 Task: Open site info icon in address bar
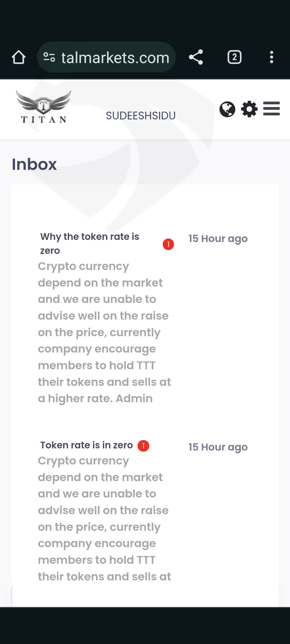49,57
